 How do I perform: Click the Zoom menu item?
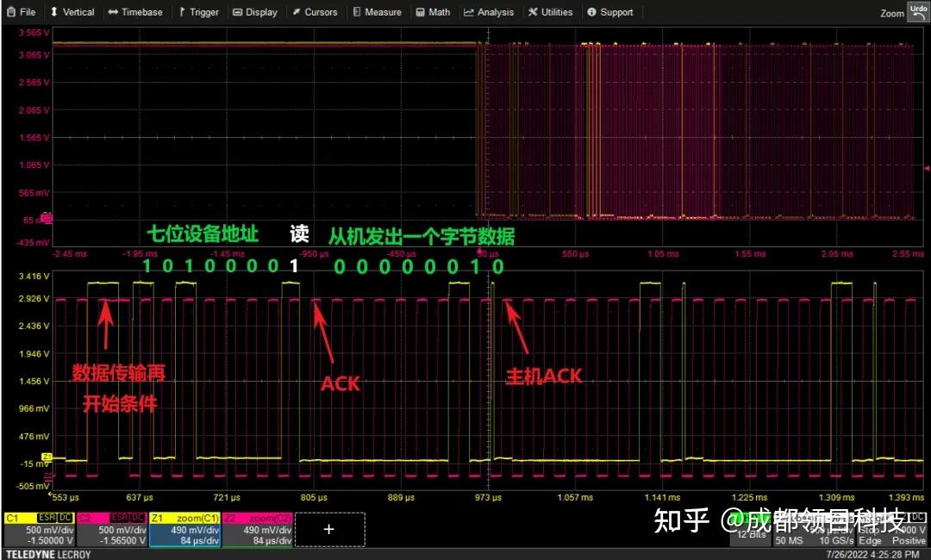pos(891,12)
